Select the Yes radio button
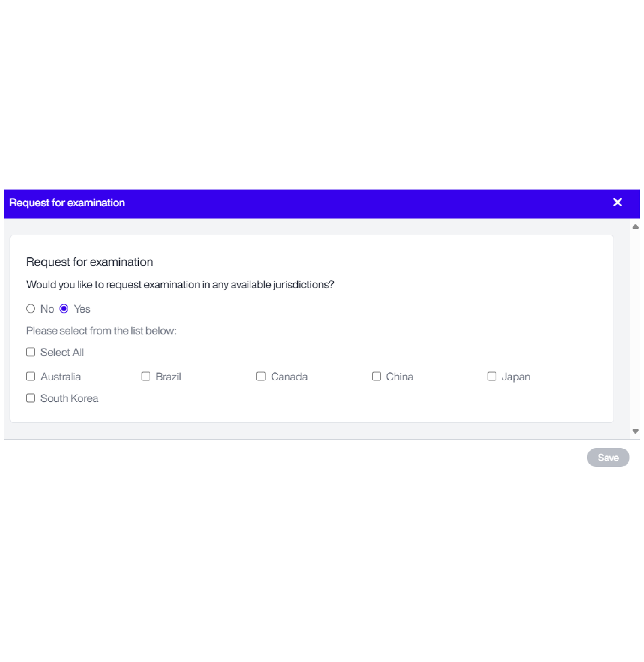Viewport: 644px width, 662px height. pos(64,309)
